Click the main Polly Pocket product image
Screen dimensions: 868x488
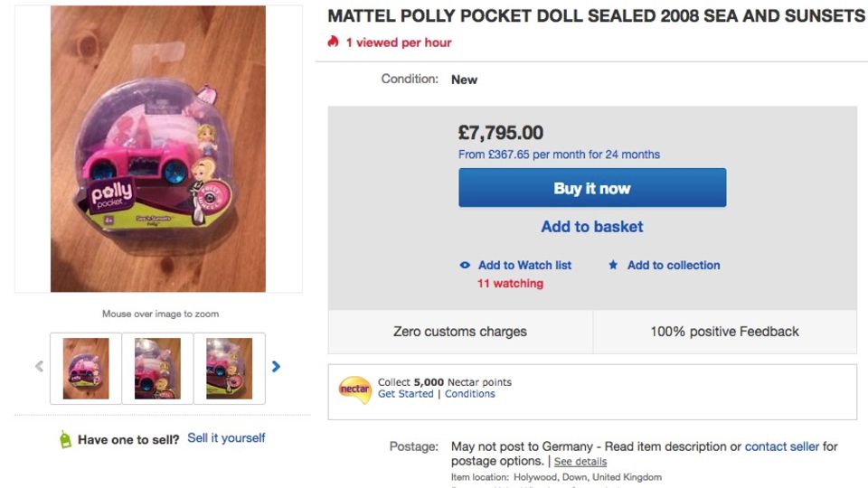click(x=158, y=149)
